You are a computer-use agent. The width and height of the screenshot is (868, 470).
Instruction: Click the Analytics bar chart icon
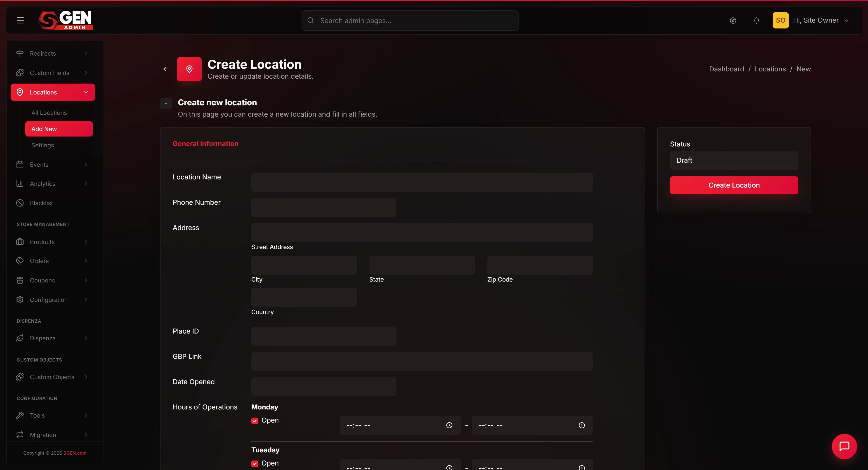tap(20, 184)
